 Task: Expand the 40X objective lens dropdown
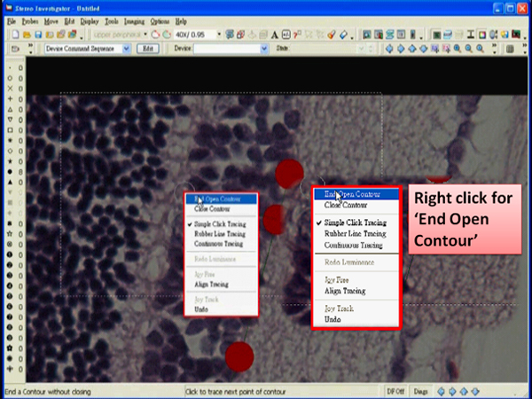[x=215, y=34]
